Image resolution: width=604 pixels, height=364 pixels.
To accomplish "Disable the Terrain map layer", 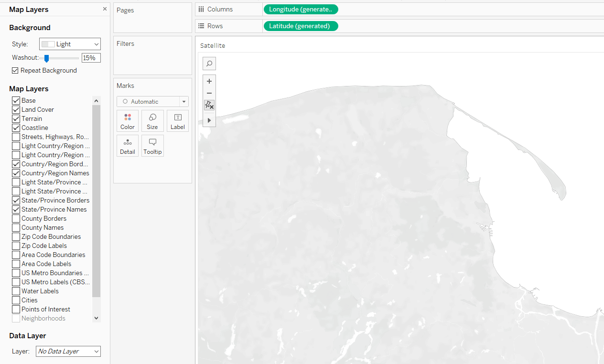I will click(x=15, y=118).
